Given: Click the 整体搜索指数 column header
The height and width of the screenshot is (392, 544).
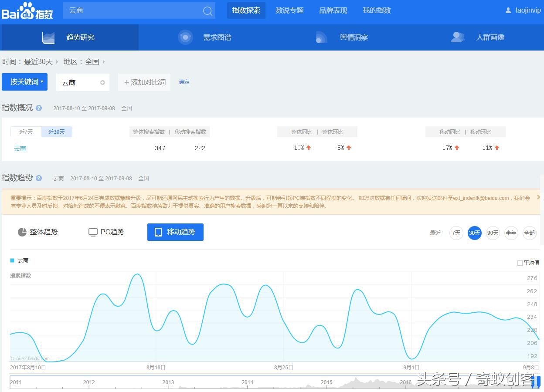Looking at the screenshot, I should 149,132.
